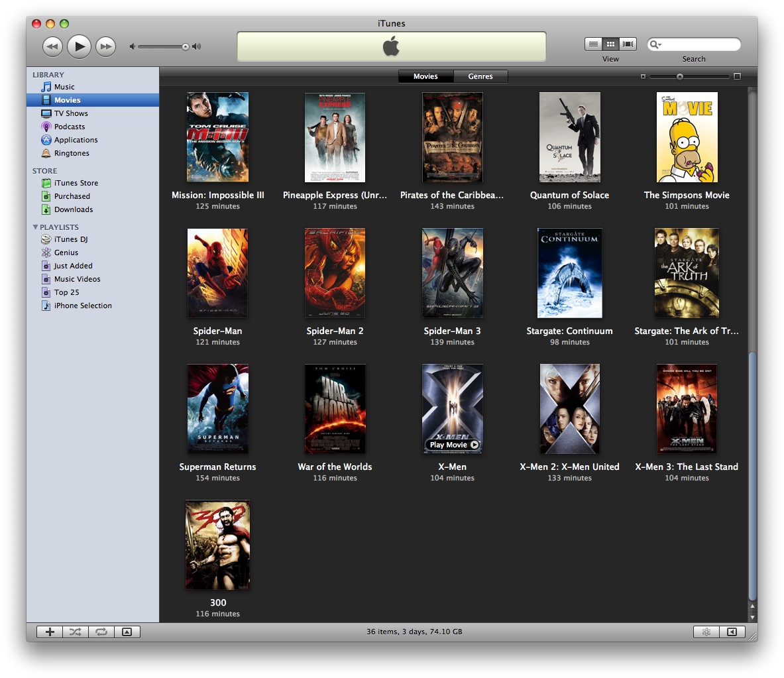Click the Next/Fast-forward button
Viewport: 784px width, 678px height.
105,46
